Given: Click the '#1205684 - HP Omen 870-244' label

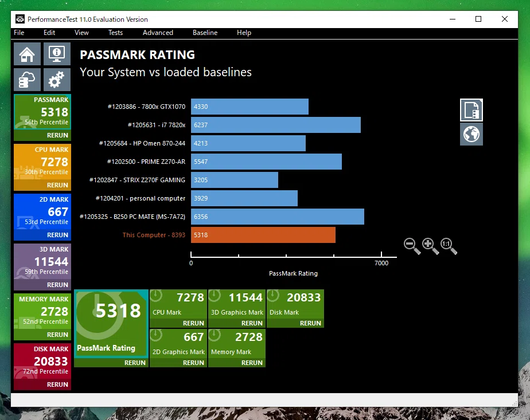Looking at the screenshot, I should point(142,143).
